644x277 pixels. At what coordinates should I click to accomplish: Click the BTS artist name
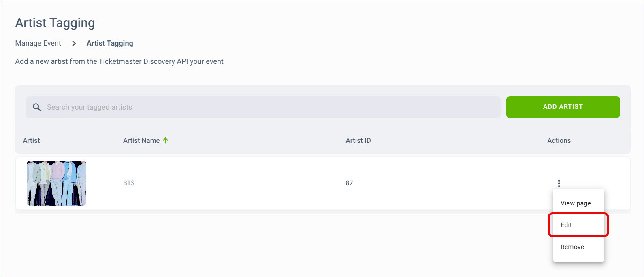click(x=129, y=183)
